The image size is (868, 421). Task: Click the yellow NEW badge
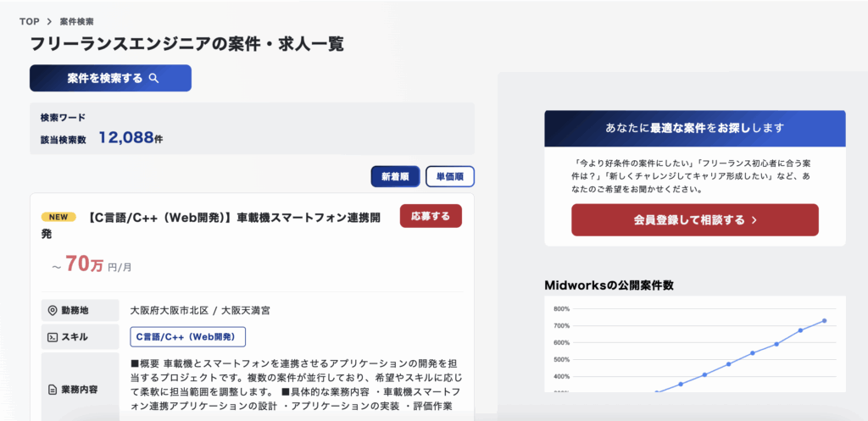pos(58,217)
